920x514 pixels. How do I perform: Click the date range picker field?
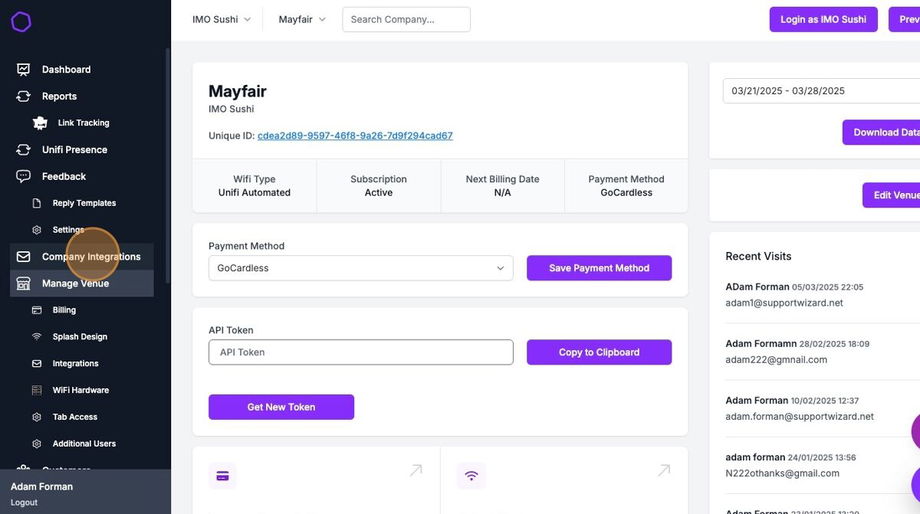pyautogui.click(x=820, y=91)
